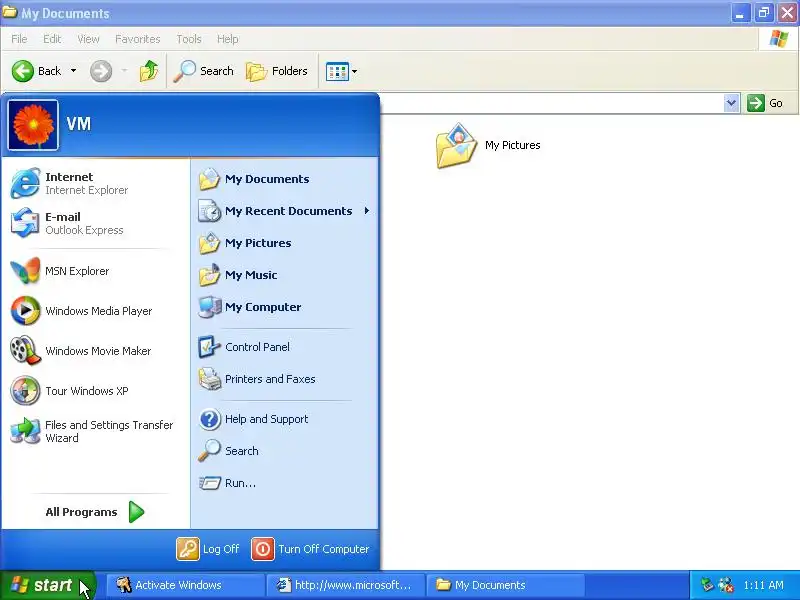
Task: Select My Pictures folder in window
Action: pyautogui.click(x=488, y=145)
